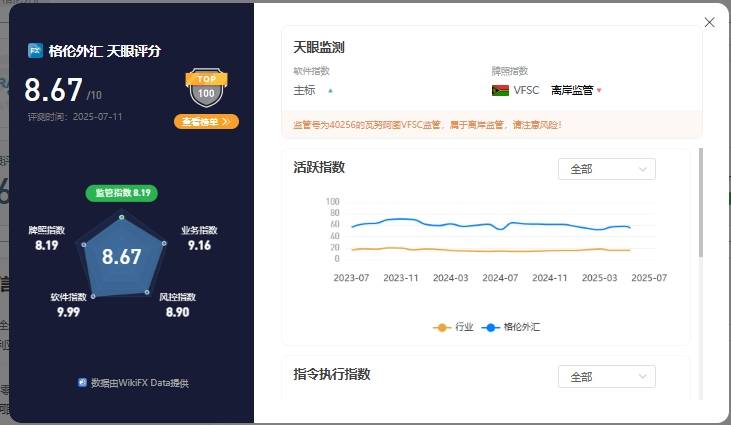Click the 软件指数 9.99 radar label
This screenshot has width=731, height=425.
coord(69,306)
